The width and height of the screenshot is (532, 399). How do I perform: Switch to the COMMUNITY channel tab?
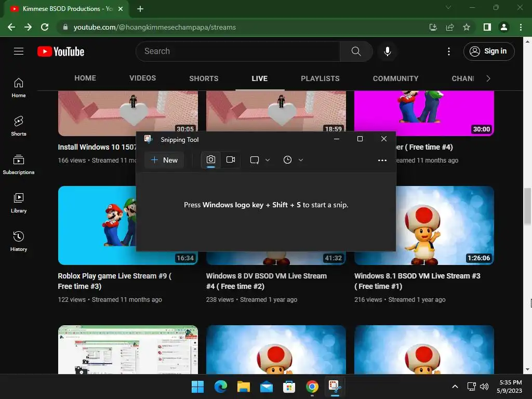tap(395, 78)
